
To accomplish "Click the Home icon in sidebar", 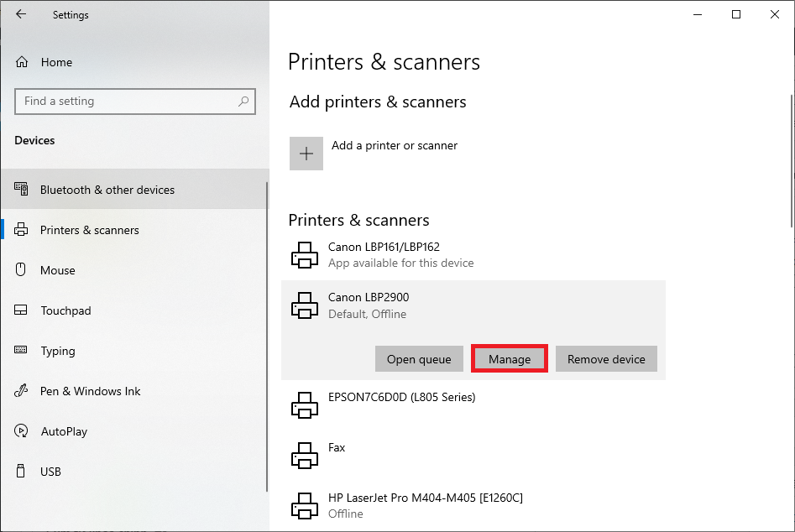I will pos(23,62).
